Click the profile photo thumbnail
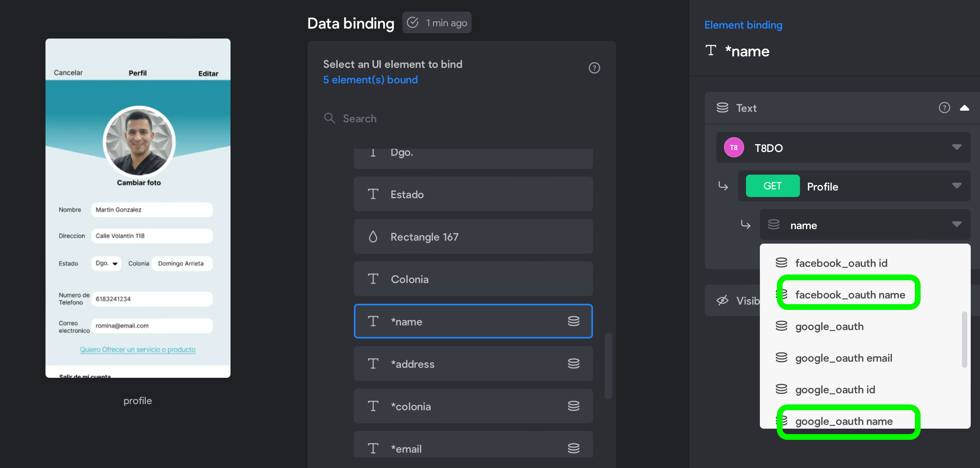Screen dimensions: 980x468 (139, 142)
